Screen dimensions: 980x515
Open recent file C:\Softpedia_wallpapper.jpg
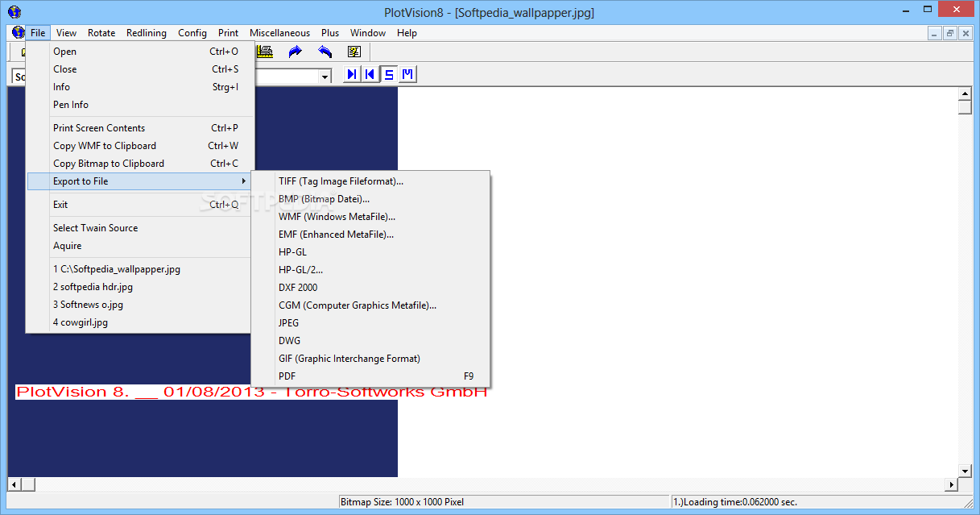tap(140, 269)
